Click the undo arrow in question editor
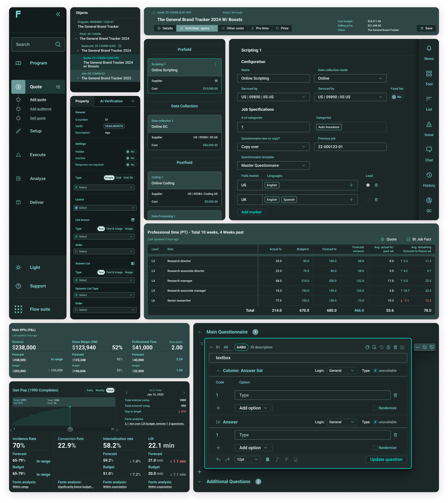The width and height of the screenshot is (448, 503). point(218,459)
